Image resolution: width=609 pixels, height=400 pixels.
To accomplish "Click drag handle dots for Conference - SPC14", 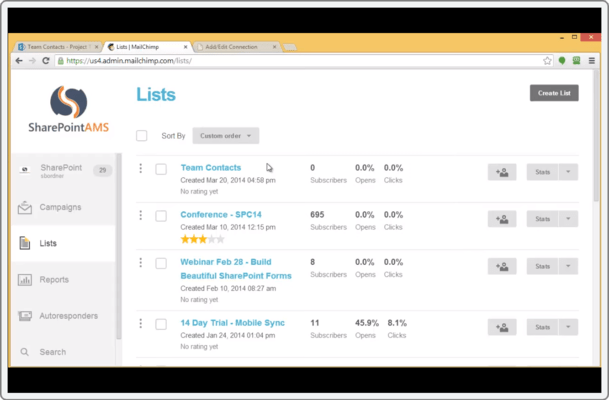I will click(141, 215).
